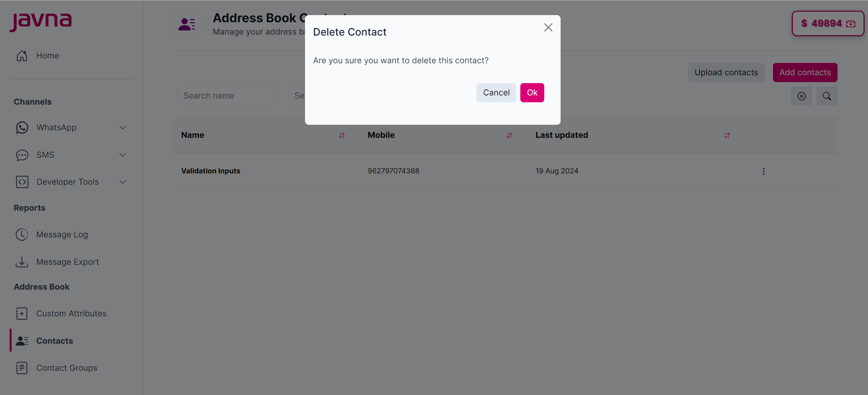Expand the Developer Tools chevron

(122, 182)
